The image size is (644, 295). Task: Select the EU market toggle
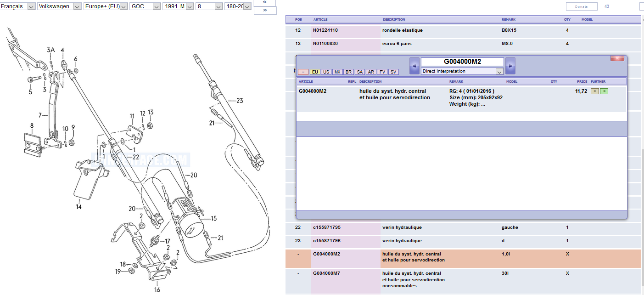(x=315, y=72)
